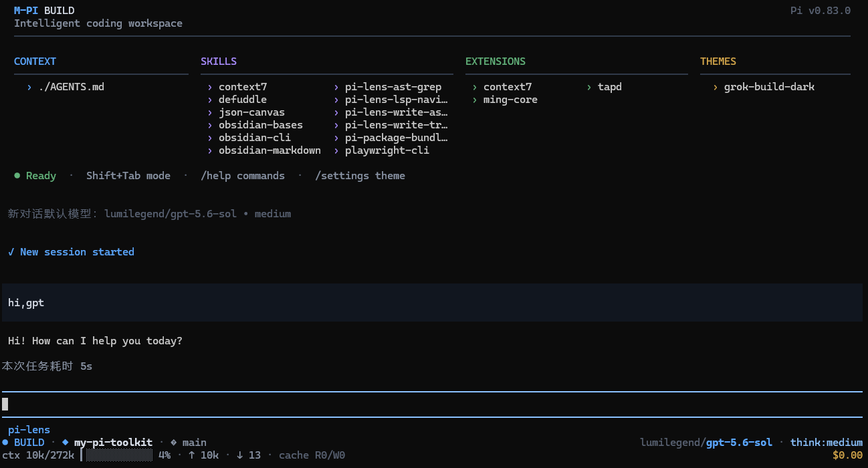
Task: Click the Shift+Tab mode hint
Action: tap(128, 176)
